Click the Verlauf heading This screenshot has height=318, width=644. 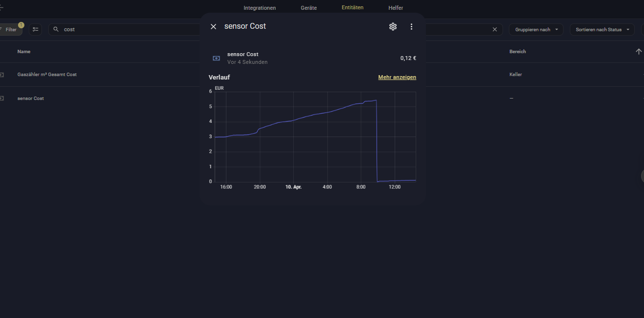[x=219, y=77]
